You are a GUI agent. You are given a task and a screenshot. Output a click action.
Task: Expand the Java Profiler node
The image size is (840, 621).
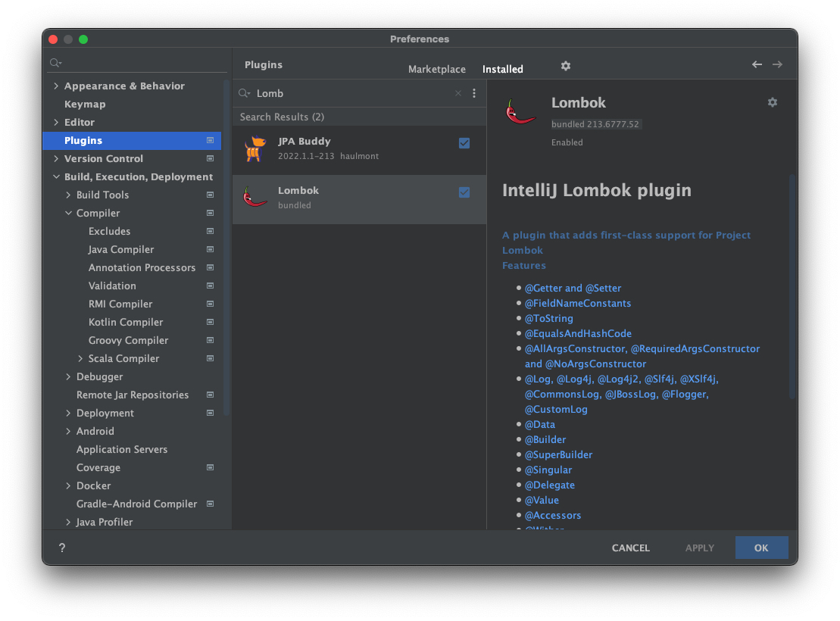tap(68, 522)
